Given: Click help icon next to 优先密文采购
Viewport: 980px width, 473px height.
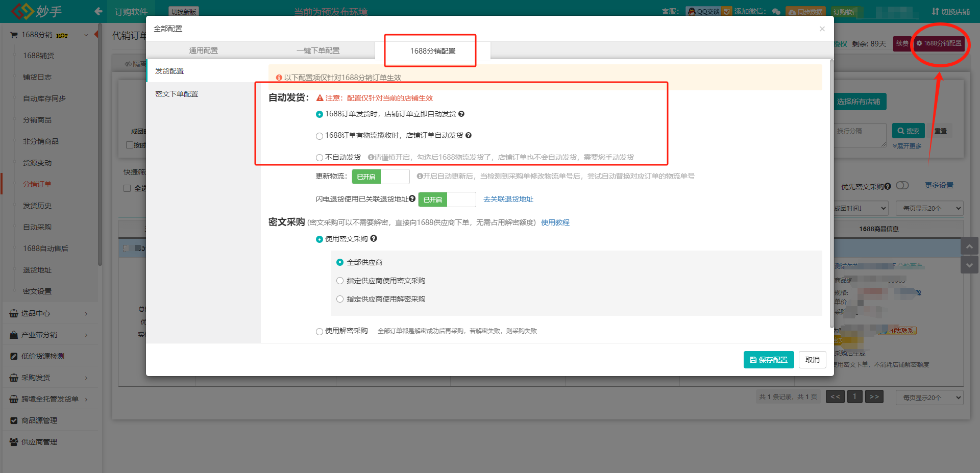Looking at the screenshot, I should [888, 186].
